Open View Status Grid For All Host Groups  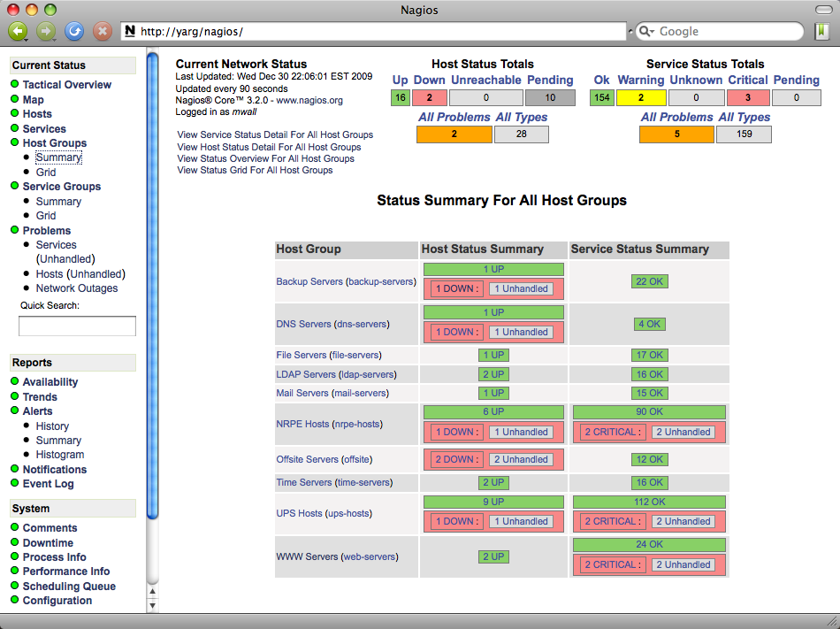coord(255,170)
